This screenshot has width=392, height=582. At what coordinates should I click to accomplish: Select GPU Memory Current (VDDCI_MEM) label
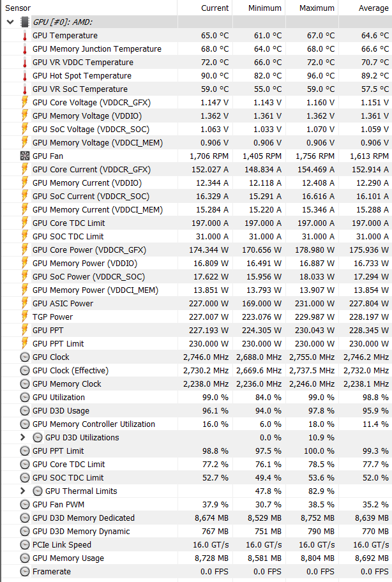[x=97, y=209]
